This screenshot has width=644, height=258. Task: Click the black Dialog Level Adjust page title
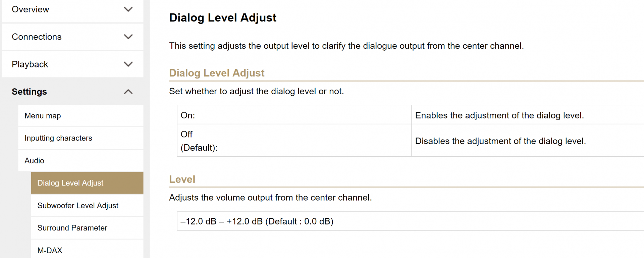coord(223,18)
